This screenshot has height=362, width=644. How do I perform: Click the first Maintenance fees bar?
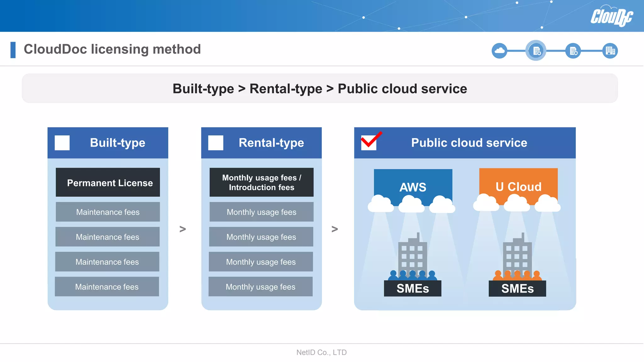tap(108, 212)
